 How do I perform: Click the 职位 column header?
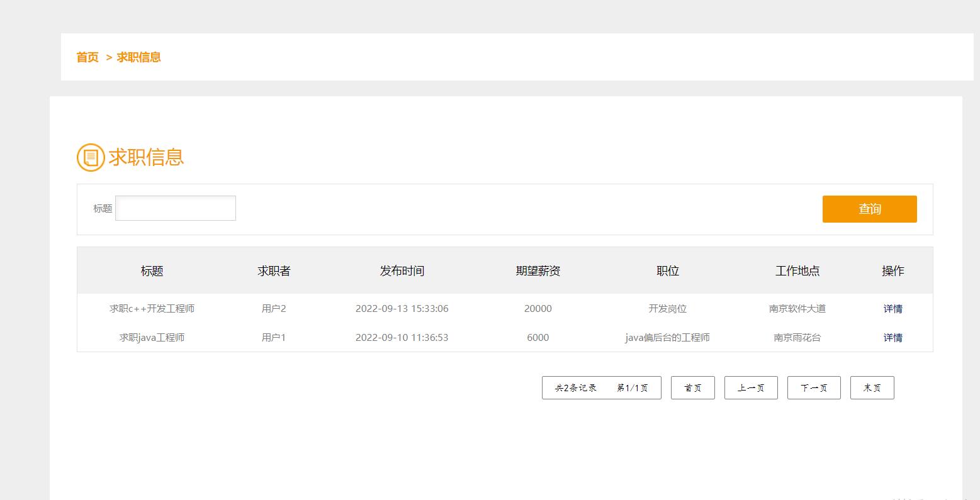667,270
